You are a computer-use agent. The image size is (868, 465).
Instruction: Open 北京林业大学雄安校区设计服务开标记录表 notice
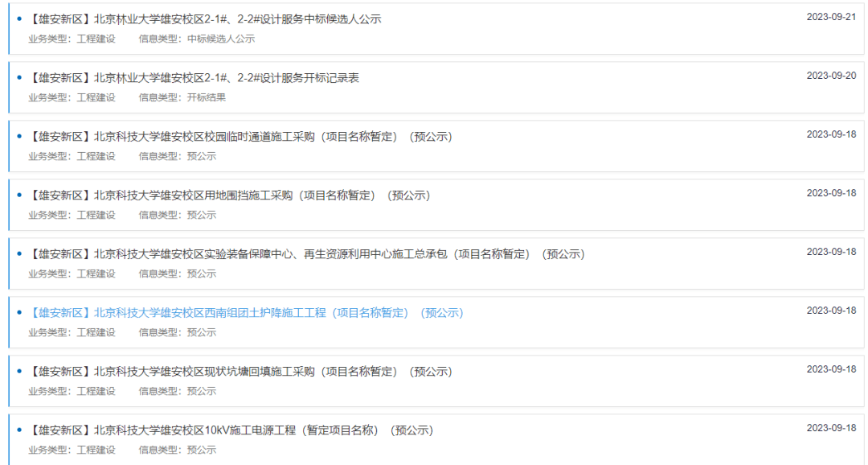194,78
